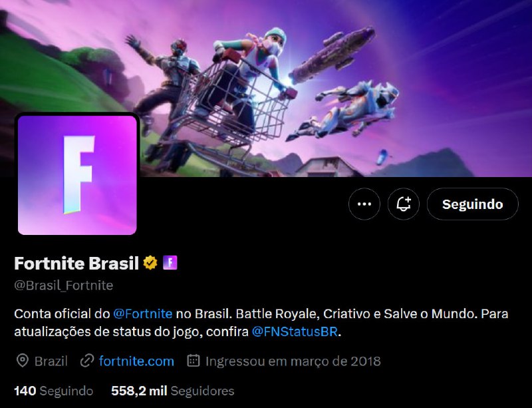Visit the fortnite.com website link
Viewport: 532px width, 408px height.
tap(136, 361)
